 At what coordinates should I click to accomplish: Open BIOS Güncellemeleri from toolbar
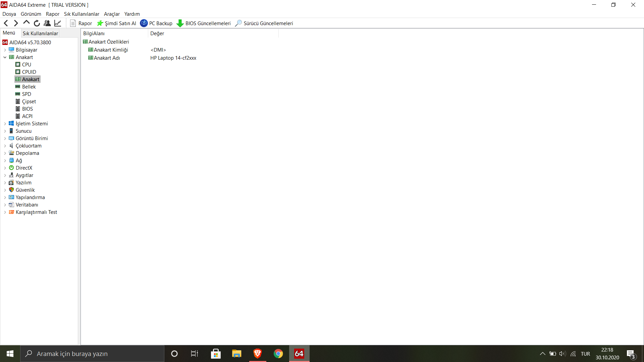coord(204,23)
